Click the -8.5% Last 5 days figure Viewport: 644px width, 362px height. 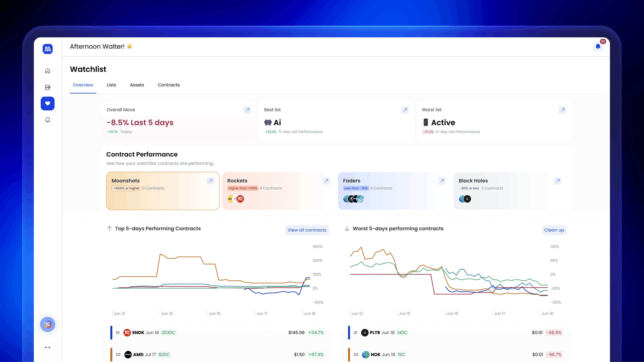click(140, 122)
